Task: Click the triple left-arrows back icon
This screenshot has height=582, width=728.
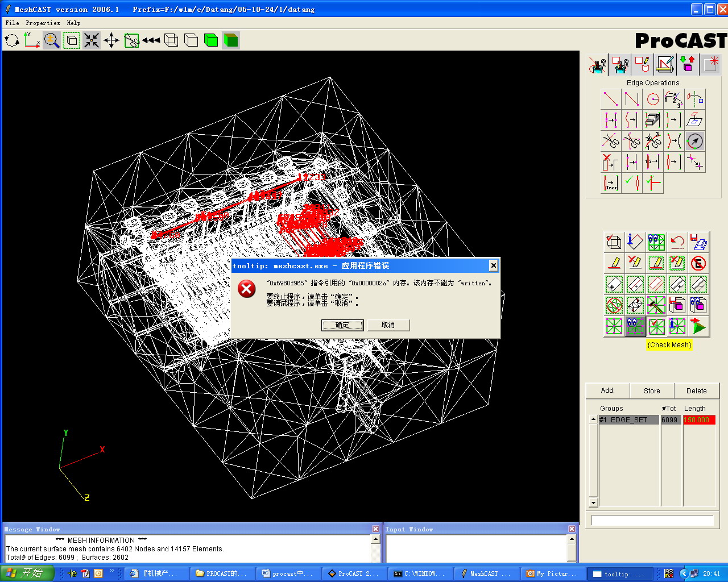Action: coord(151,40)
